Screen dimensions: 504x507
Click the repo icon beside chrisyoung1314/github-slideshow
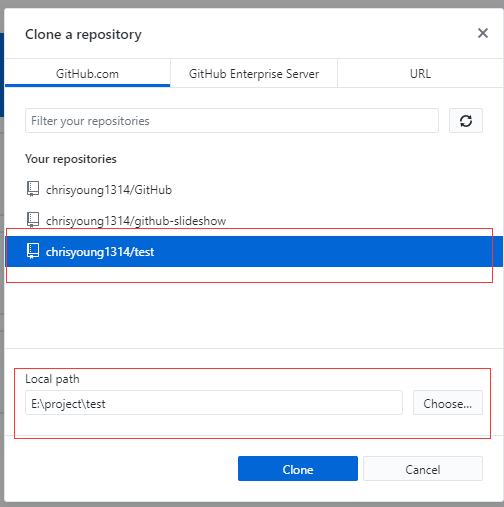pos(33,220)
